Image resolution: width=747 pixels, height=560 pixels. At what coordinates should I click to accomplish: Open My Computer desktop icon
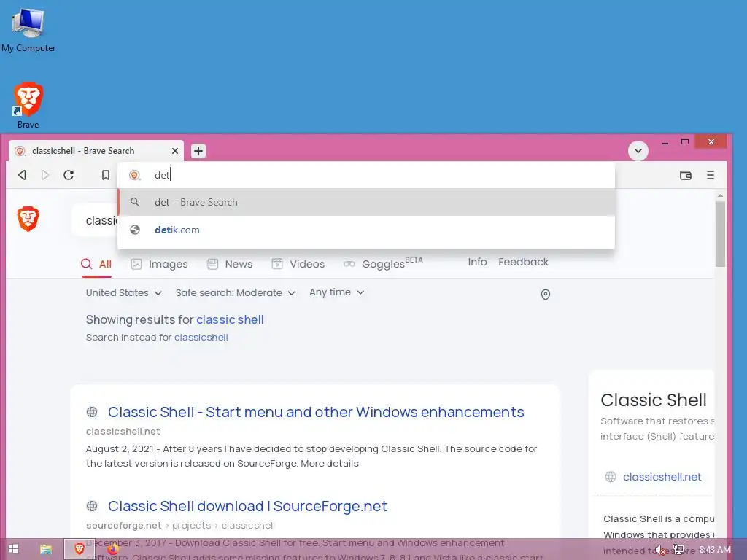pos(28,30)
